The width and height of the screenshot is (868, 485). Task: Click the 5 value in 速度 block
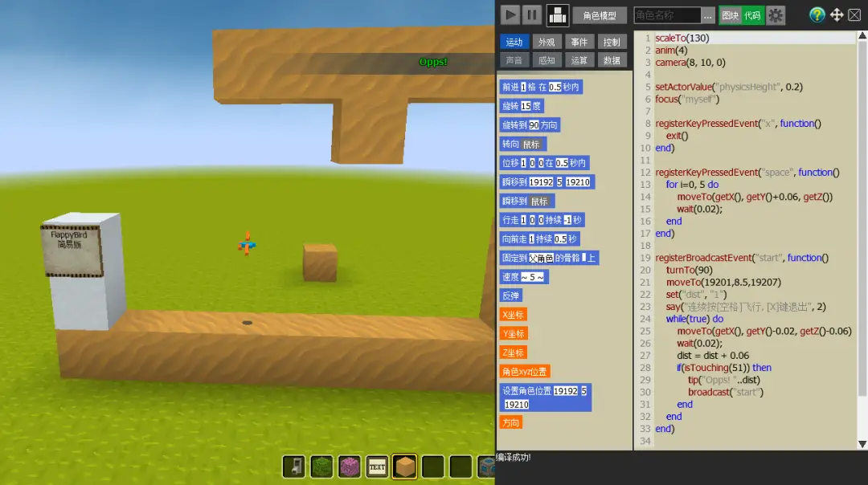pos(532,277)
